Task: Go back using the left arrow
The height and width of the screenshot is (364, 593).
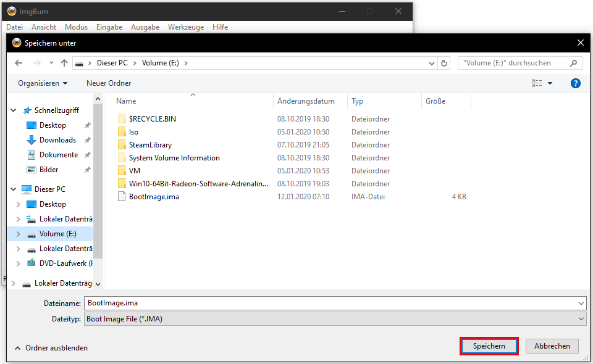Action: click(x=19, y=63)
